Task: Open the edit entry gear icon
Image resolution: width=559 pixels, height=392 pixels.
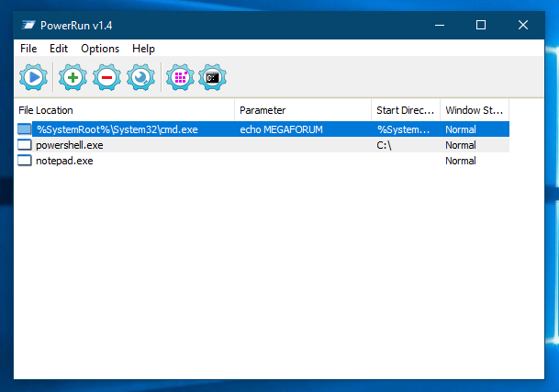Action: tap(140, 77)
